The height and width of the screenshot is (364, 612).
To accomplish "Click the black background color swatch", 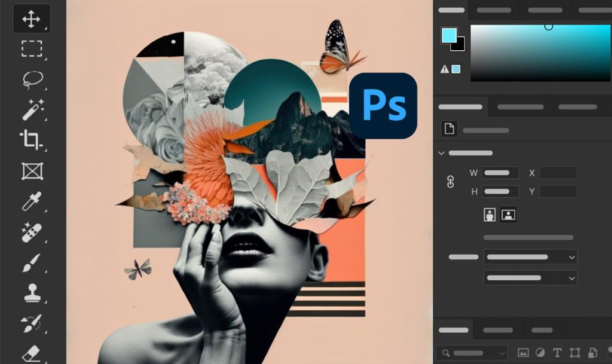I will coord(460,45).
